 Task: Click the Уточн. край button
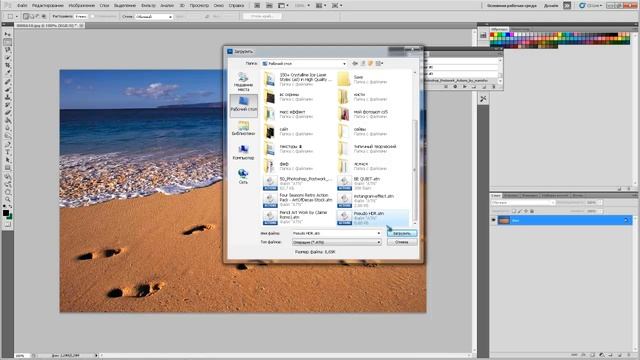pos(262,16)
